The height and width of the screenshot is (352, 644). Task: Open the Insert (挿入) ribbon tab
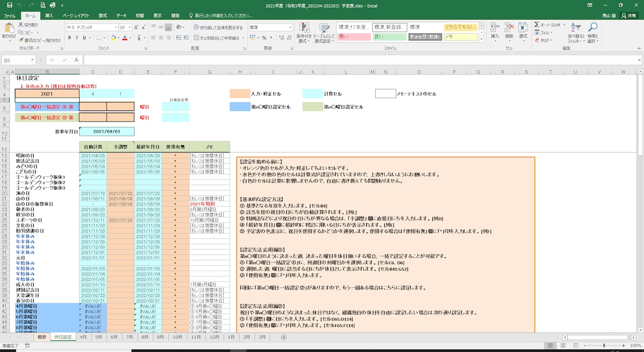point(49,16)
